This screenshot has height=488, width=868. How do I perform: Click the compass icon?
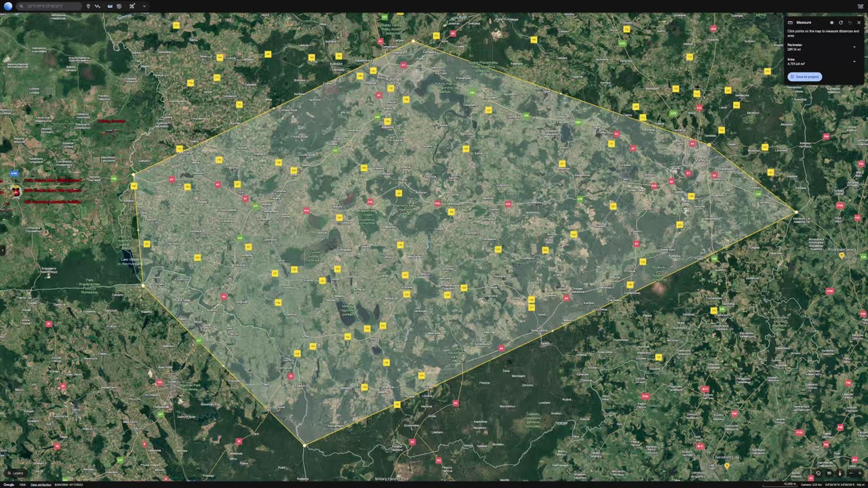(840, 473)
